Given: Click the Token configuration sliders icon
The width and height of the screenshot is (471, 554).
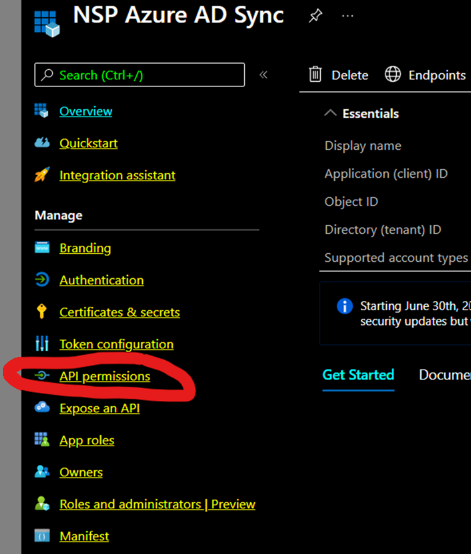Looking at the screenshot, I should point(42,343).
